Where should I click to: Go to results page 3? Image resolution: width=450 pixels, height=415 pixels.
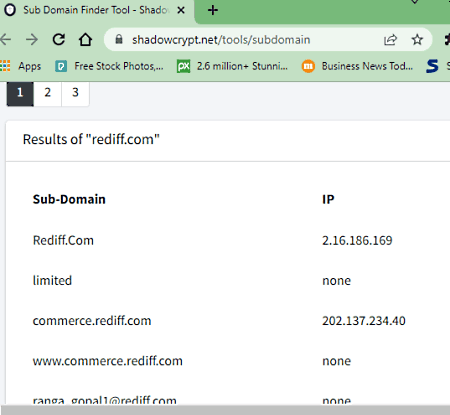point(75,93)
